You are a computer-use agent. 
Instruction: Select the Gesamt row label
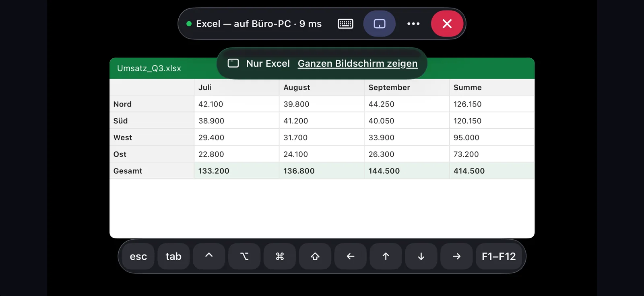click(x=152, y=171)
